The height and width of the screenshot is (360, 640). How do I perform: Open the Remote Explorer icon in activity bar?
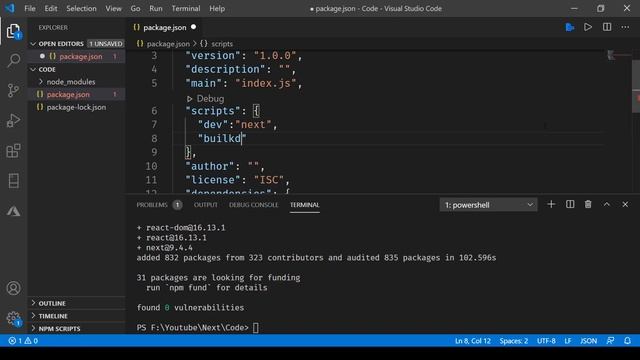pyautogui.click(x=13, y=180)
